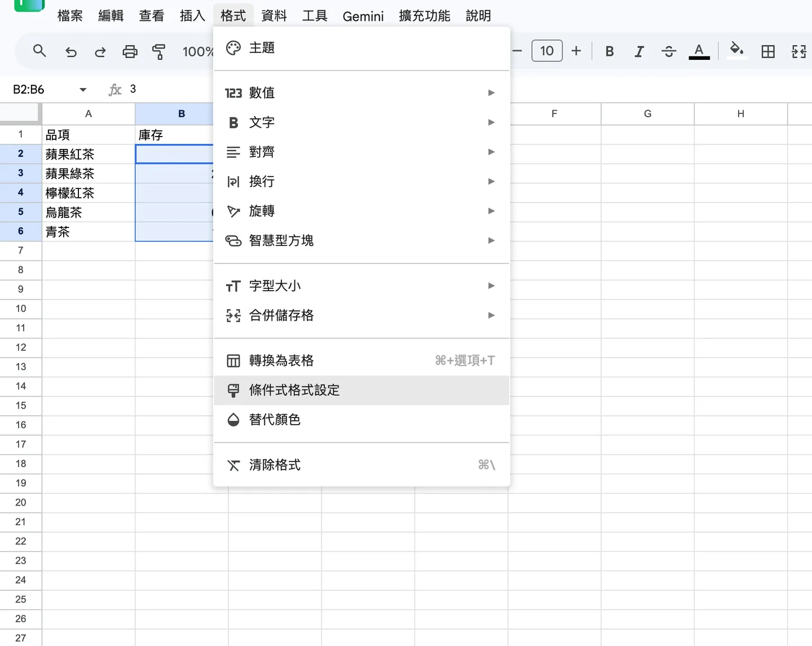Toggle strikethrough formatting

pyautogui.click(x=669, y=51)
